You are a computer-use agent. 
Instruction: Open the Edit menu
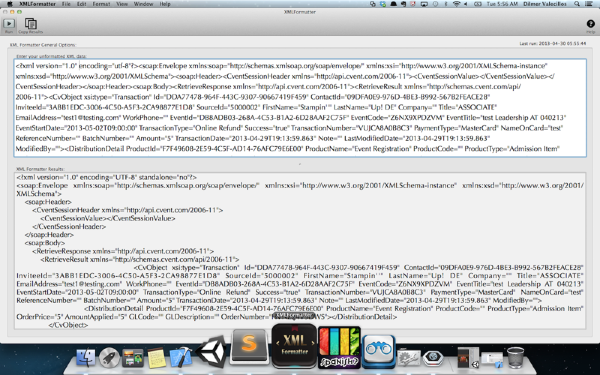pos(82,4)
